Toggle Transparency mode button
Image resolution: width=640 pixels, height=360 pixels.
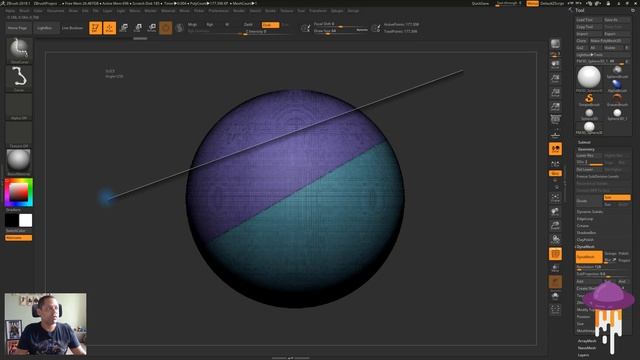pyautogui.click(x=555, y=268)
